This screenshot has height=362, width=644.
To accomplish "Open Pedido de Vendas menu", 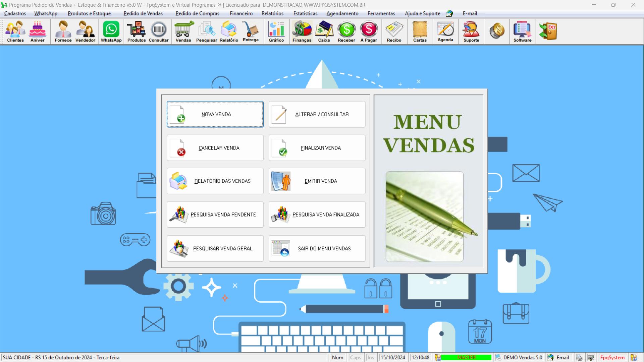I will pos(143,13).
